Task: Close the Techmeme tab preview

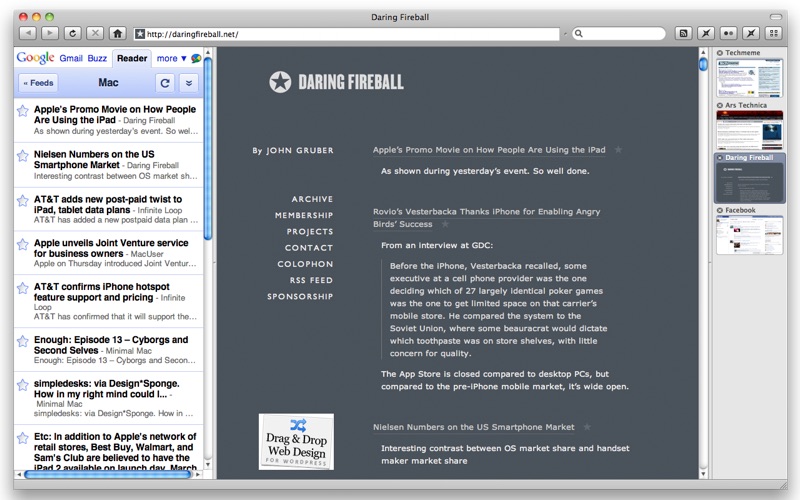Action: tap(719, 53)
